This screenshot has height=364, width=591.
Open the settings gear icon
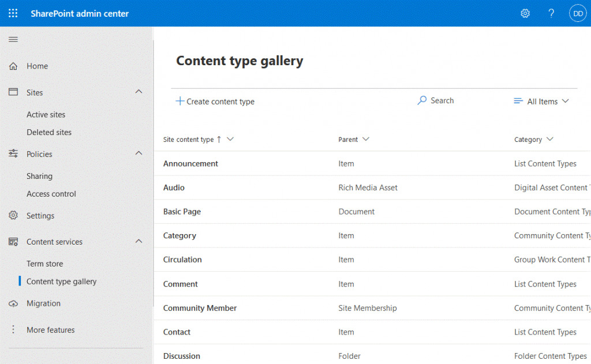click(525, 13)
